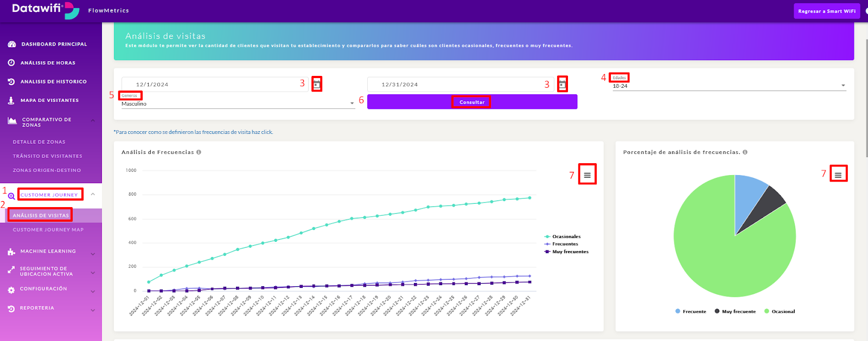Image resolution: width=868 pixels, height=341 pixels.
Task: Click the last Ocasionales data point 2024-12-31
Action: pyautogui.click(x=529, y=198)
